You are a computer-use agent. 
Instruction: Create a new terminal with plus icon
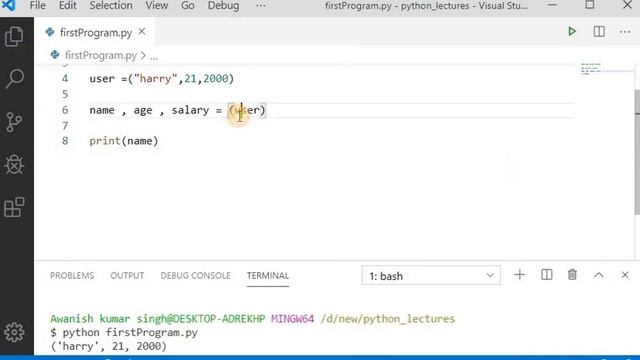[520, 275]
